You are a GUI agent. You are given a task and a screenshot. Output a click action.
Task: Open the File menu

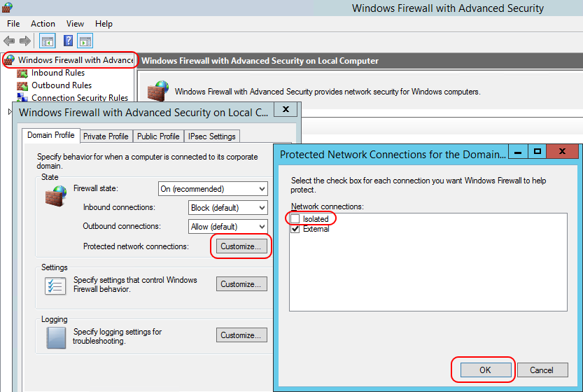13,24
